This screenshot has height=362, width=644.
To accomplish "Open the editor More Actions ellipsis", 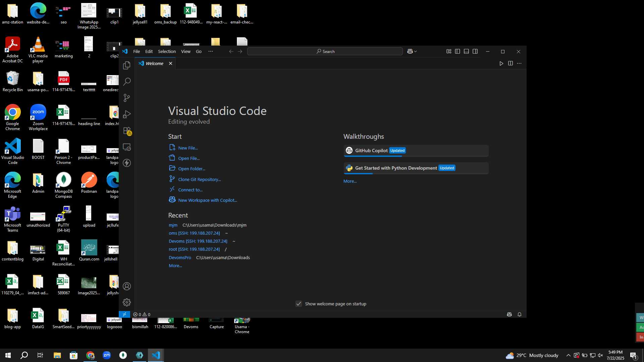I will tap(519, 63).
